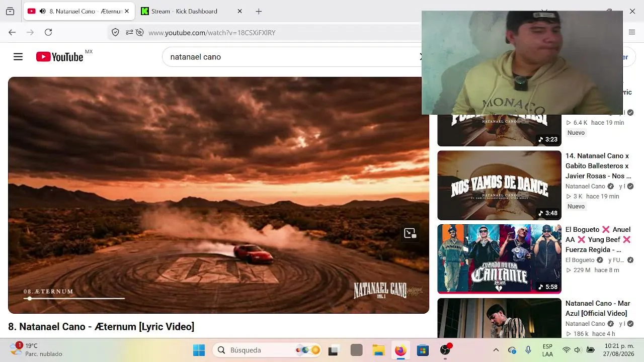Mute audio on the Natanael Cano tab
644x362 pixels.
coord(42,11)
